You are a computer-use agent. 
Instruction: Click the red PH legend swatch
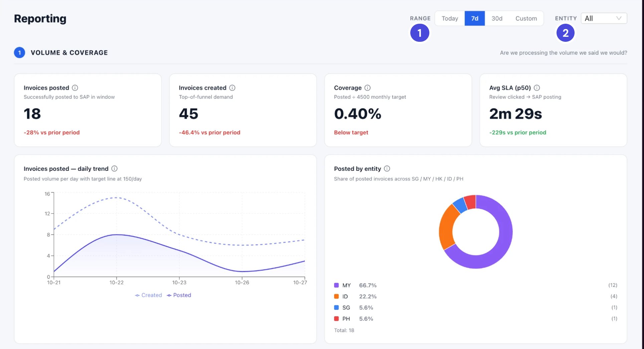337,319
